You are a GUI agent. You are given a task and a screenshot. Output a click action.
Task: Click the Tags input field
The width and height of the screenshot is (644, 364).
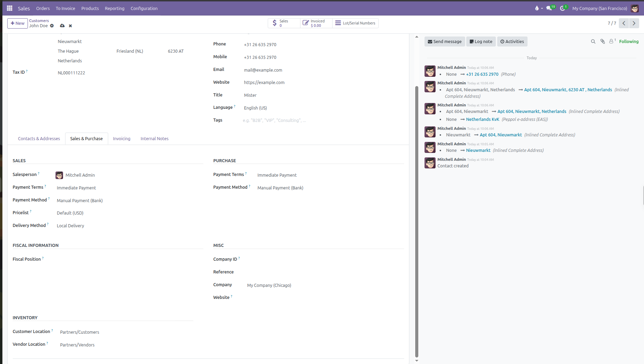[x=323, y=120]
